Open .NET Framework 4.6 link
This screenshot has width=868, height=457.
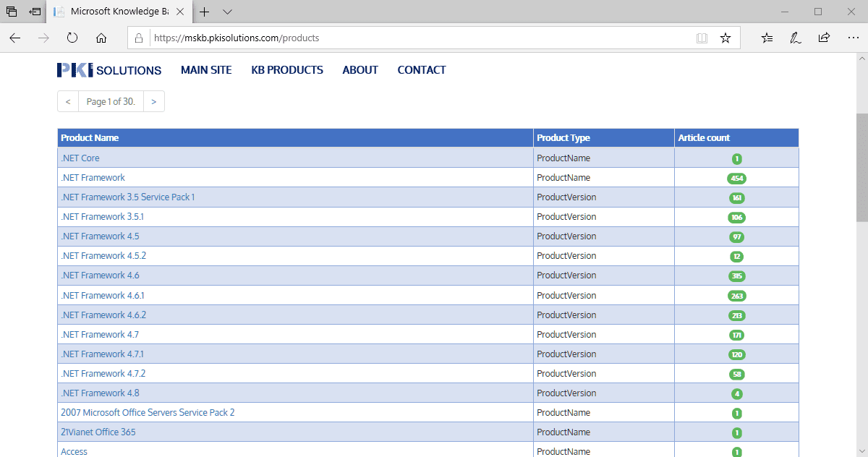click(x=100, y=275)
